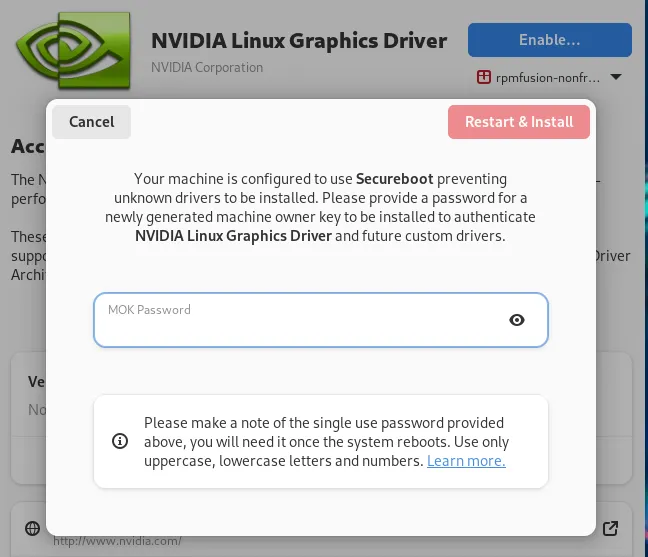Image resolution: width=648 pixels, height=557 pixels.
Task: Open website via external-link arrow icon
Action: coord(610,528)
